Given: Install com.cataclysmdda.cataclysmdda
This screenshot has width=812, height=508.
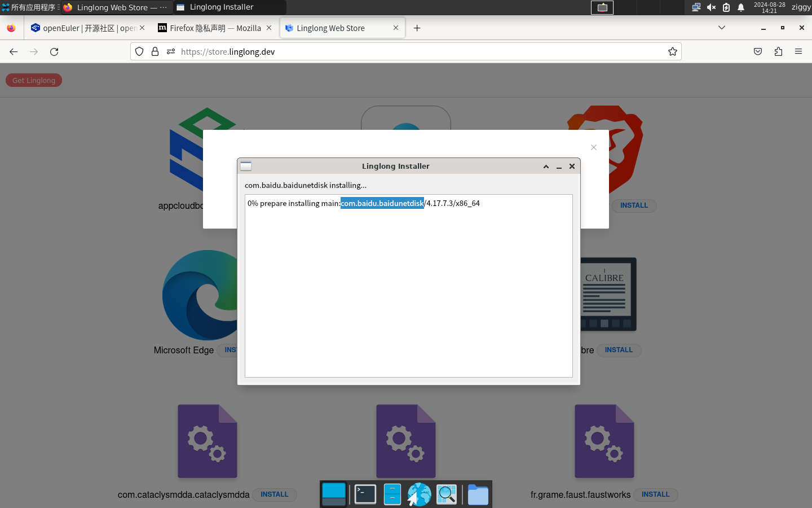Looking at the screenshot, I should (275, 494).
